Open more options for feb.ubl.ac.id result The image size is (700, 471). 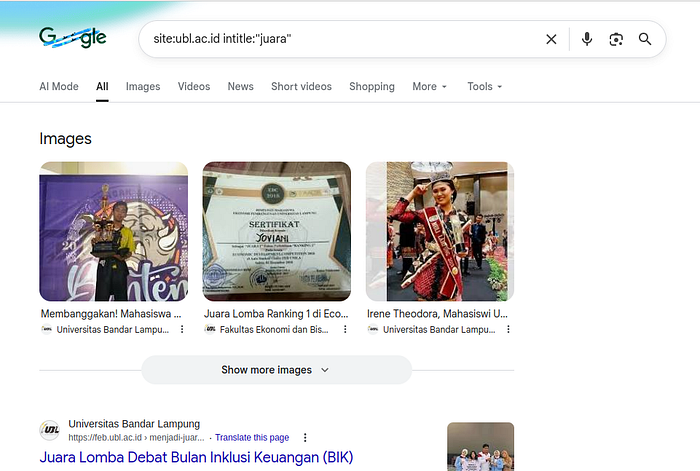click(305, 438)
